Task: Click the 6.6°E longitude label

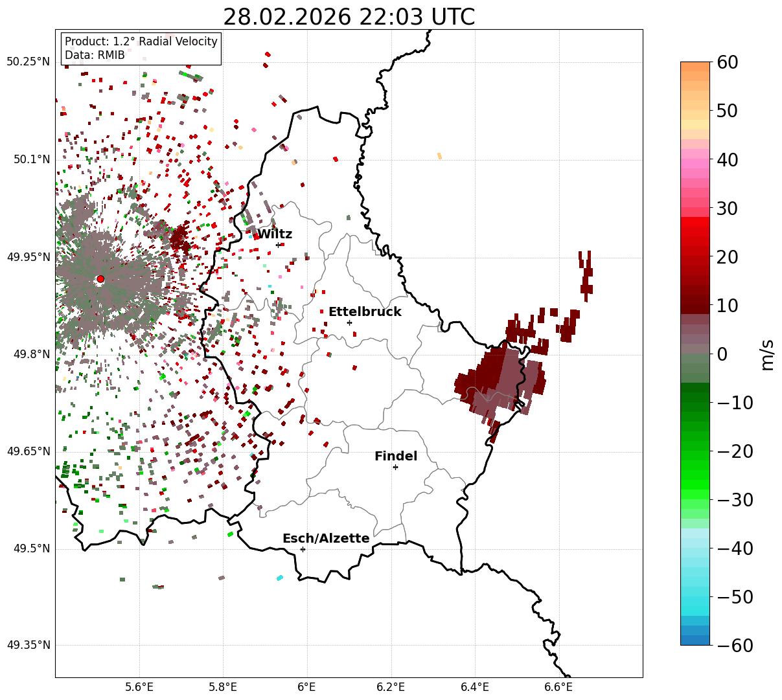Action: (558, 687)
